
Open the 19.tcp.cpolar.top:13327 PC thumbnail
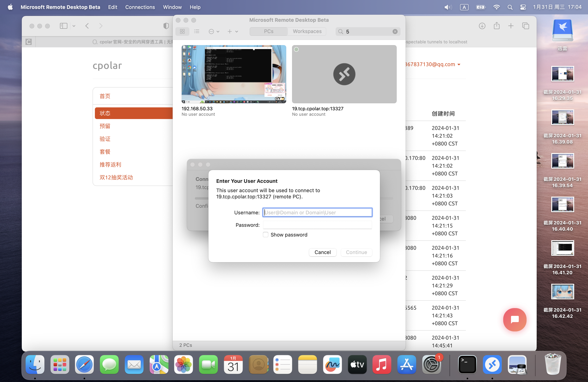[344, 74]
